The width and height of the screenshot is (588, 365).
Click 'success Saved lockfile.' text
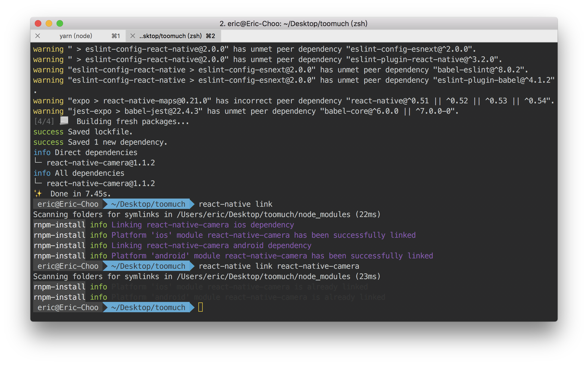pos(82,132)
